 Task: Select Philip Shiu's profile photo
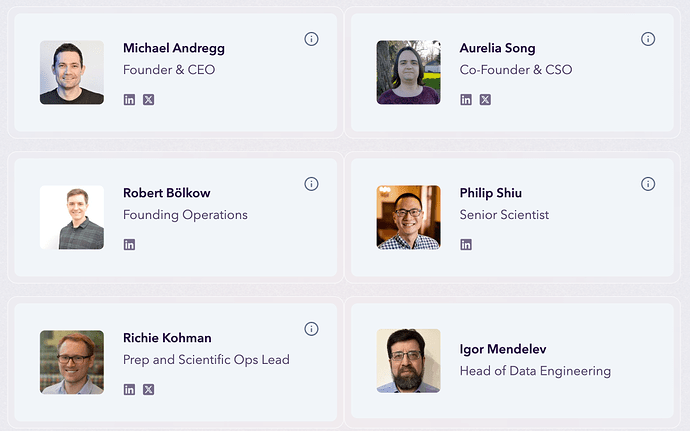(408, 217)
